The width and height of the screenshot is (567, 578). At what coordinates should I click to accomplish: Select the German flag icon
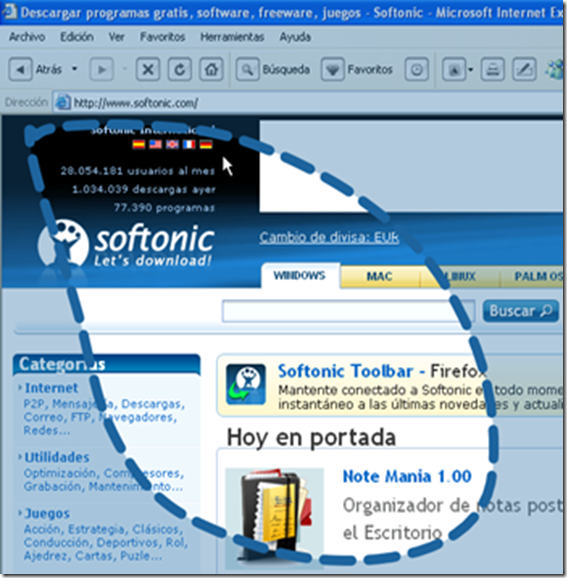tap(206, 144)
